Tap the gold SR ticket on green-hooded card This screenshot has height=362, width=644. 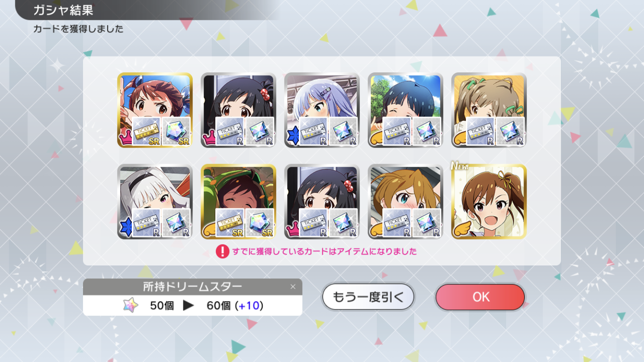[230, 223]
